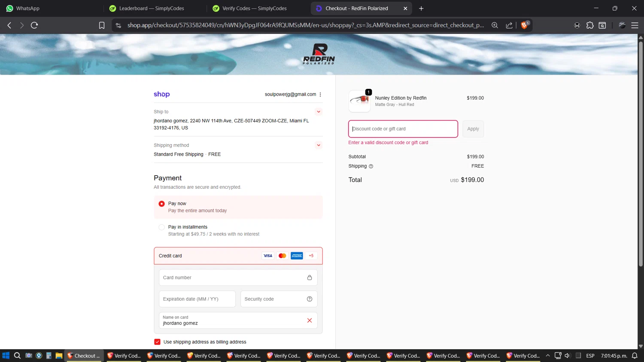644x362 pixels.
Task: Open the zoom magnifier icon in address bar
Action: point(495,25)
